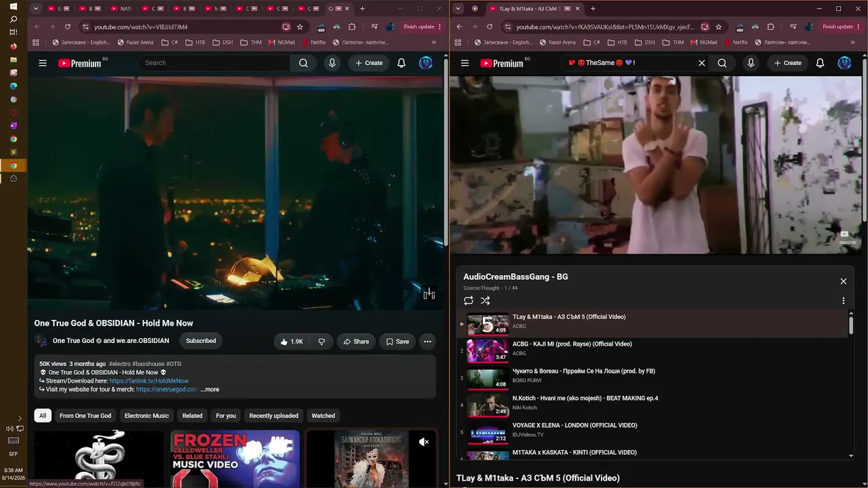
Task: Like the Hold Me Now video
Action: coord(292,342)
